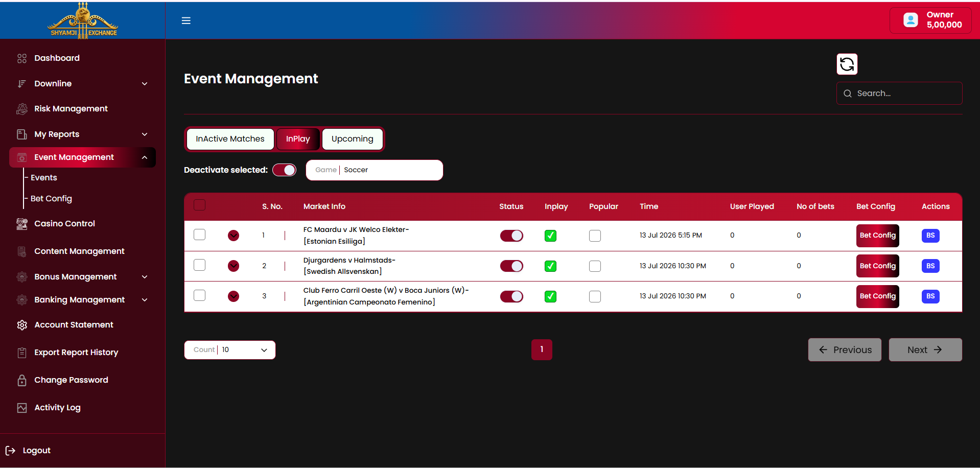The image size is (980, 468).
Task: Mark FC Maardu match as Popular
Action: pos(595,236)
